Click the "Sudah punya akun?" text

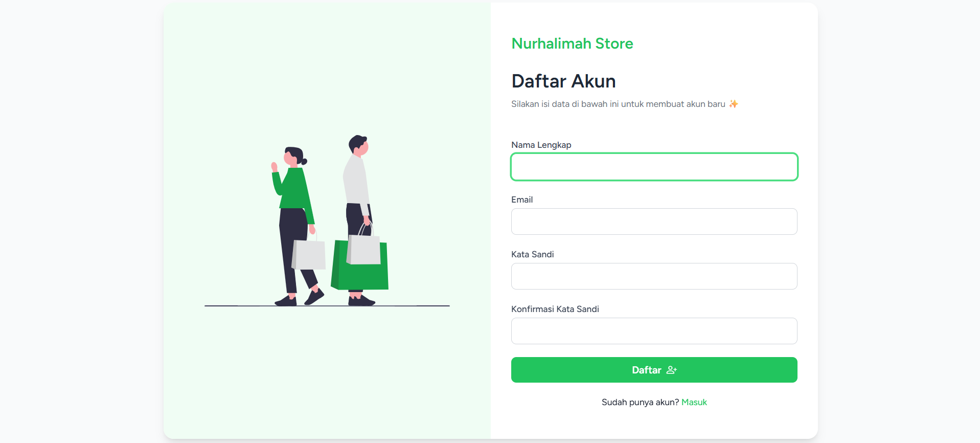pos(640,402)
